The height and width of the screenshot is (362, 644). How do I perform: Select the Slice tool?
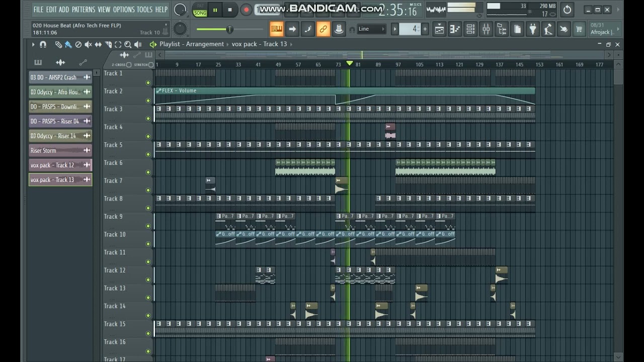108,44
